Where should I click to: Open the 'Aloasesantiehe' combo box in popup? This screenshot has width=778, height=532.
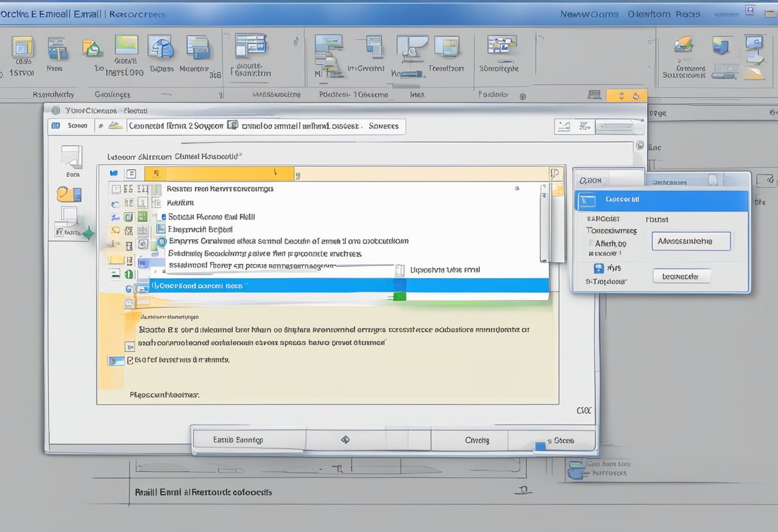coord(691,241)
